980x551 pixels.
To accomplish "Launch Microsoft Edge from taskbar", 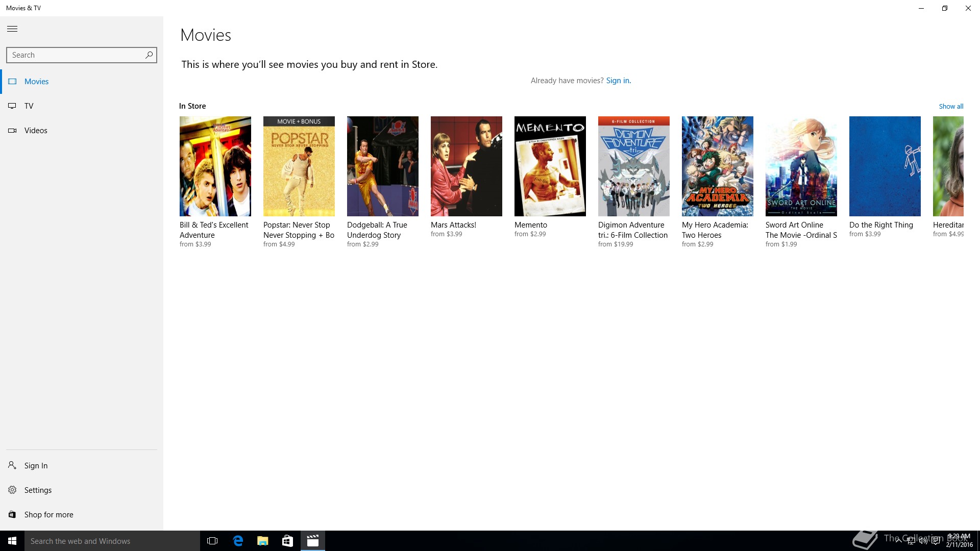I will point(238,541).
